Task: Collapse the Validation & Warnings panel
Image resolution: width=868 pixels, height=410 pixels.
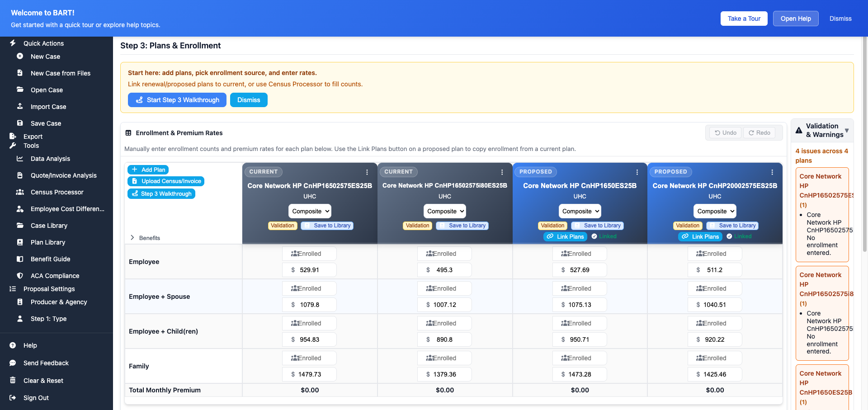Action: tap(846, 131)
